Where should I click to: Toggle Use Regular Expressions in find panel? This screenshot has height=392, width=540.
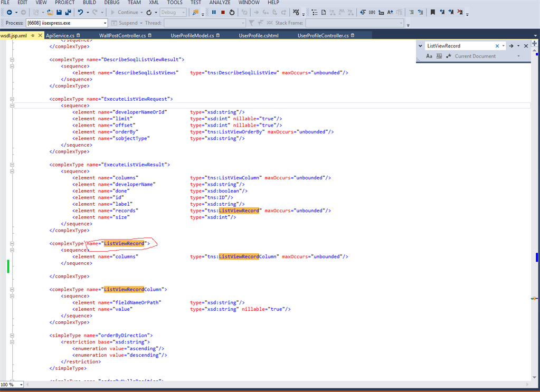click(x=448, y=56)
